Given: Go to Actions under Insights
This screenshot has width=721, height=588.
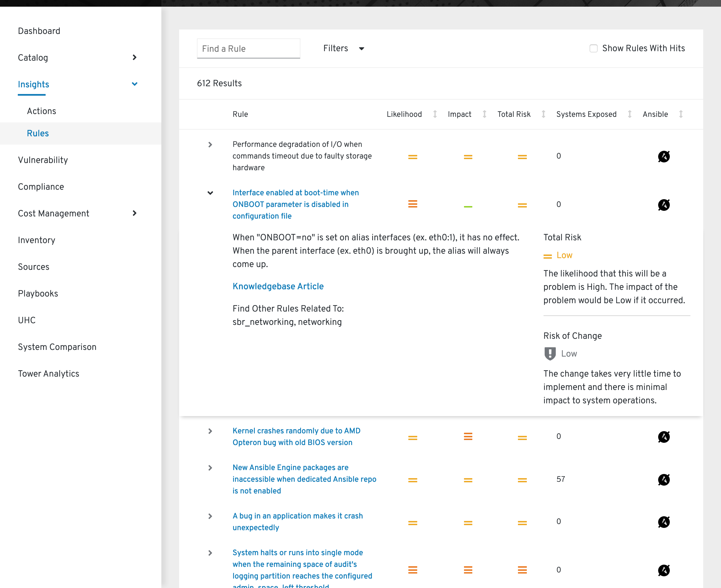Looking at the screenshot, I should click(x=42, y=111).
